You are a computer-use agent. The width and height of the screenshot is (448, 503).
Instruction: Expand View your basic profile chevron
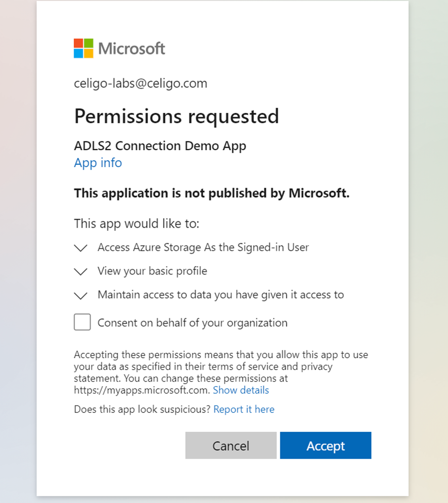point(81,272)
